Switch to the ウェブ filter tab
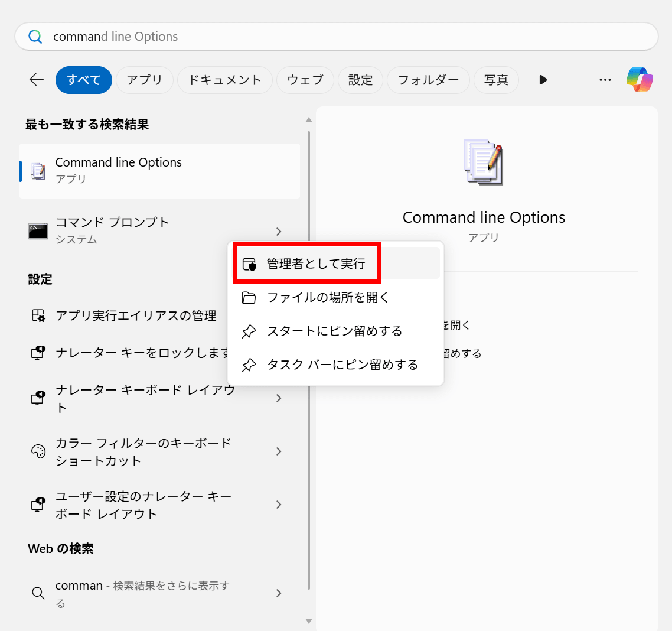 [x=305, y=80]
